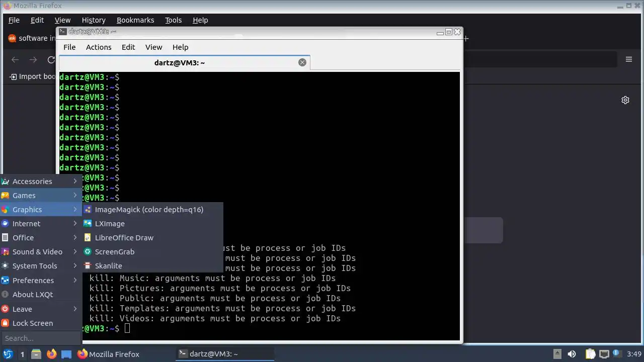Open ImageMagick from the Graphics submenu
The height and width of the screenshot is (362, 644).
coord(152,210)
